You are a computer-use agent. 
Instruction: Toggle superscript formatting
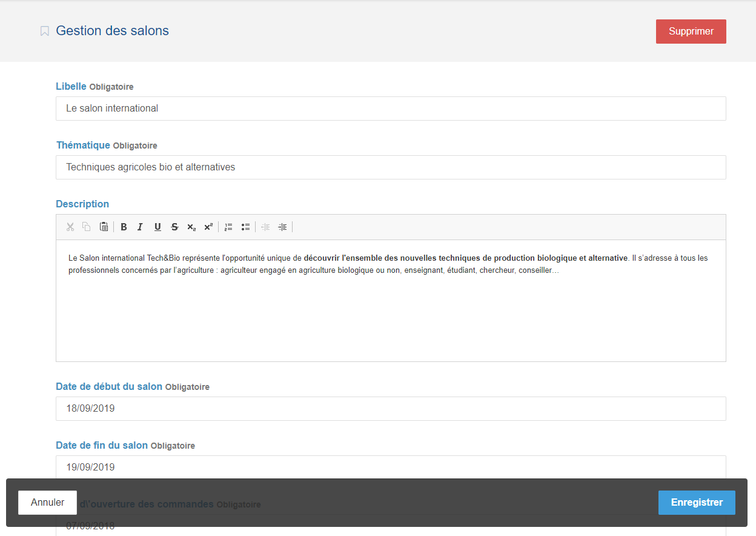pyautogui.click(x=208, y=227)
